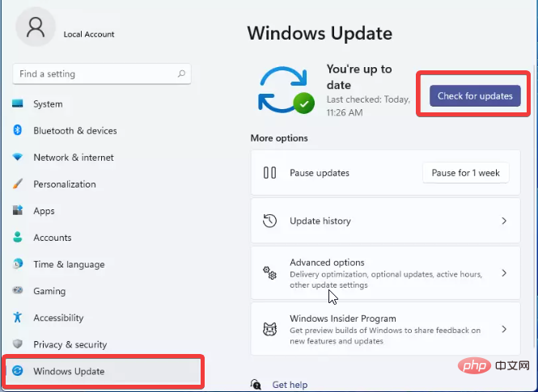The height and width of the screenshot is (392, 538).
Task: Click the Time & language globe icon
Action: pyautogui.click(x=18, y=263)
